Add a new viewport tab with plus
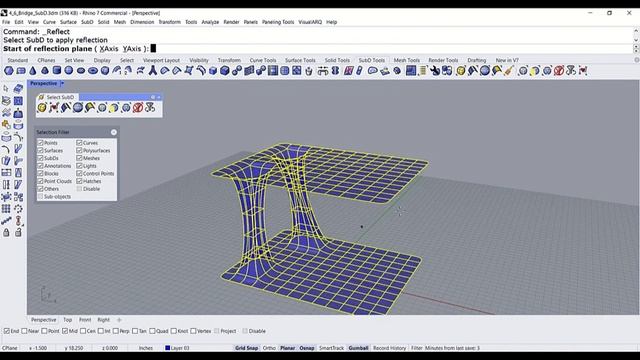This screenshot has width=640, height=360. coord(119,320)
